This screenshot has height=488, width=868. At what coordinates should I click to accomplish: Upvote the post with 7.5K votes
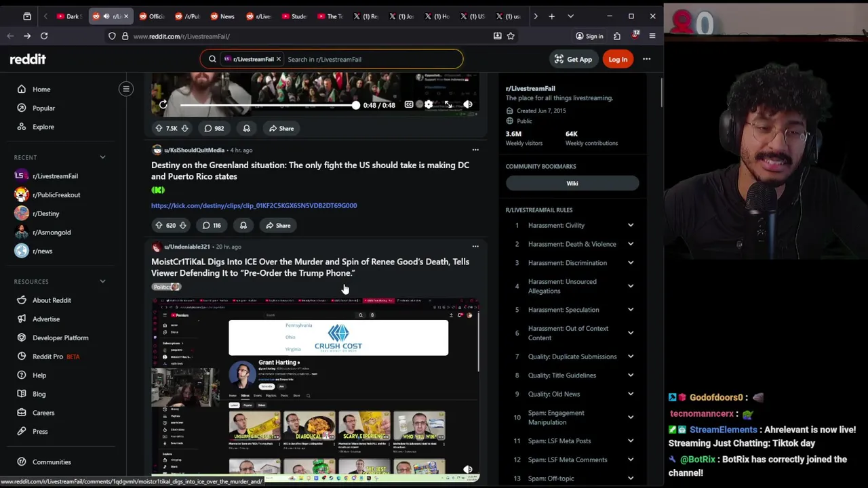click(159, 128)
